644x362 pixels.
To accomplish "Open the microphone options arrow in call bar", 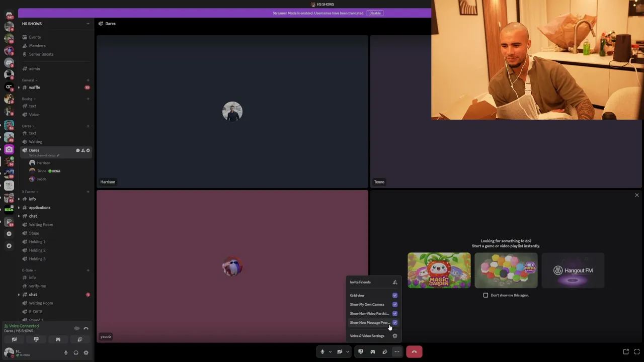I will coord(330,352).
